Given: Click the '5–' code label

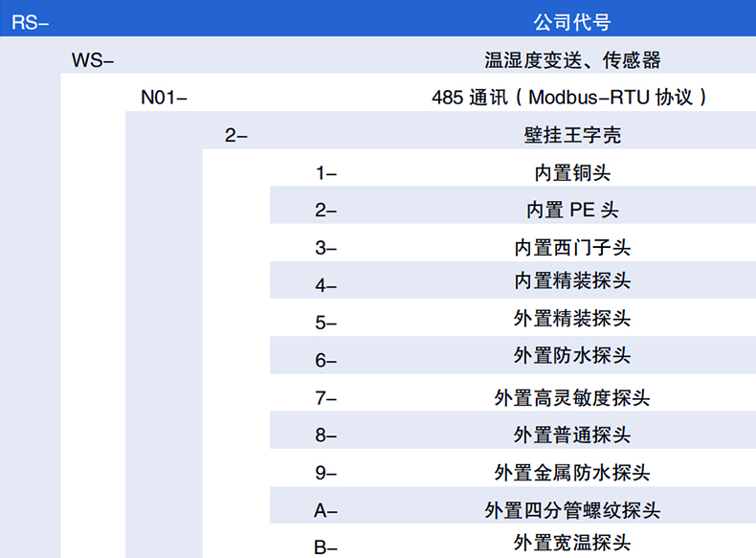Looking at the screenshot, I should click(326, 323).
